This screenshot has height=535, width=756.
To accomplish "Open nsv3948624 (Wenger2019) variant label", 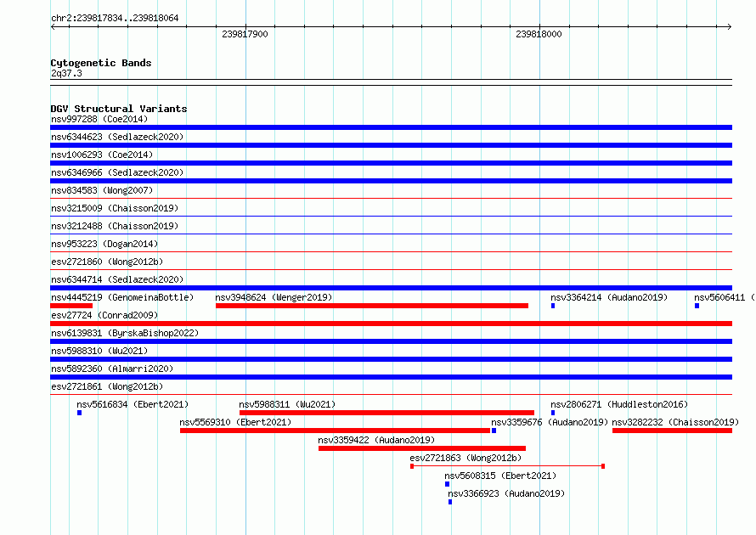I will (x=274, y=297).
